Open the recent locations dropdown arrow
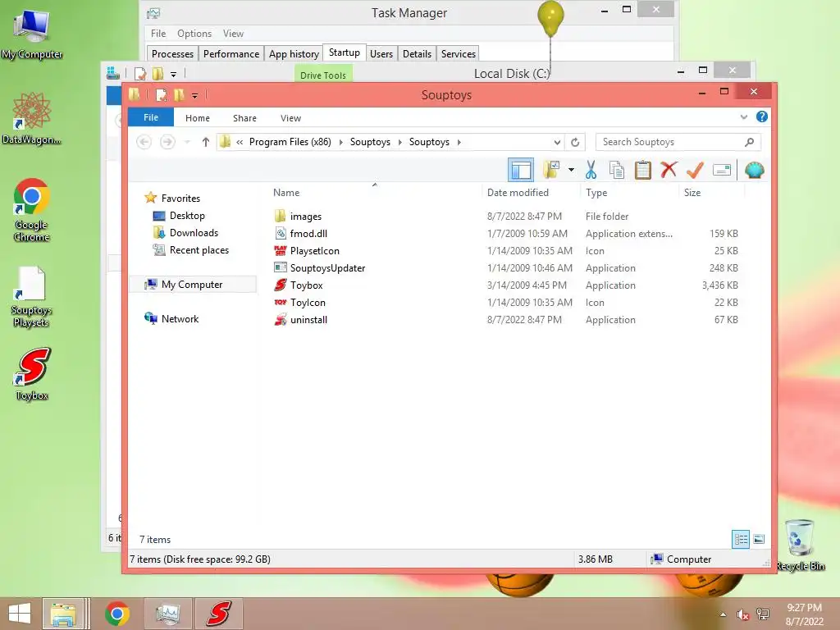 (187, 142)
